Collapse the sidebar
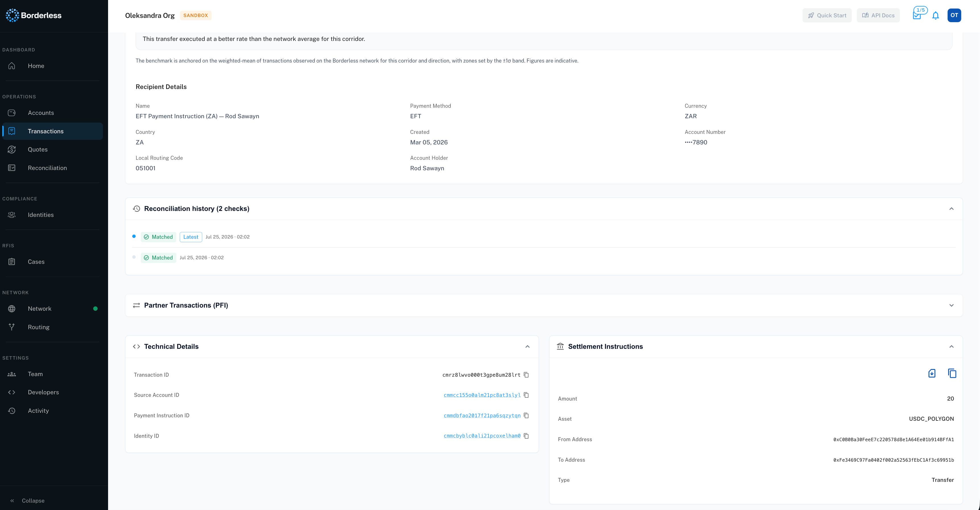The image size is (980, 510). 27,501
